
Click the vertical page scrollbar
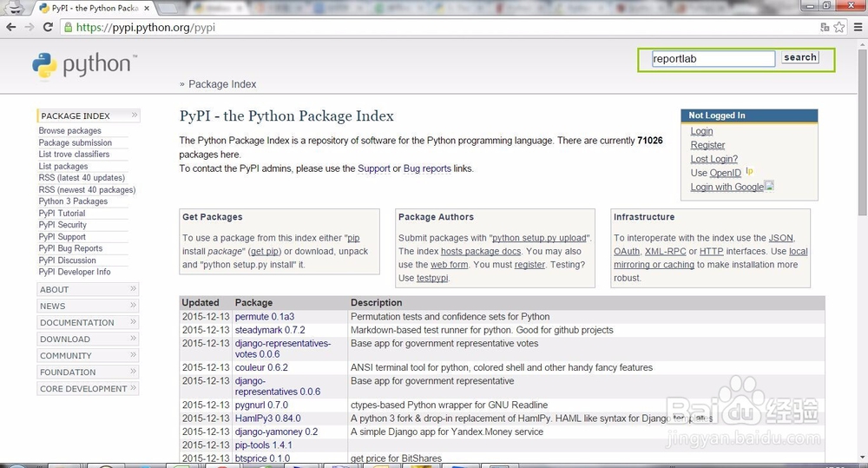[x=863, y=133]
